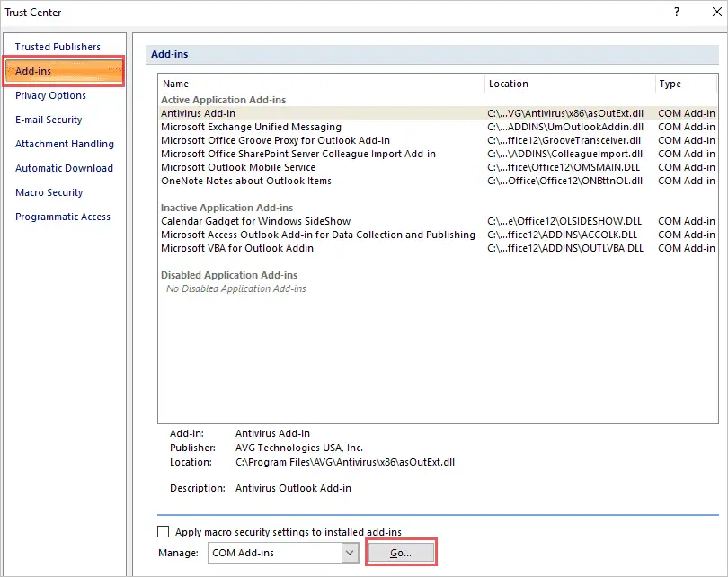Click the full asOutExt.dll path in details
This screenshot has height=577, width=728.
click(x=345, y=462)
